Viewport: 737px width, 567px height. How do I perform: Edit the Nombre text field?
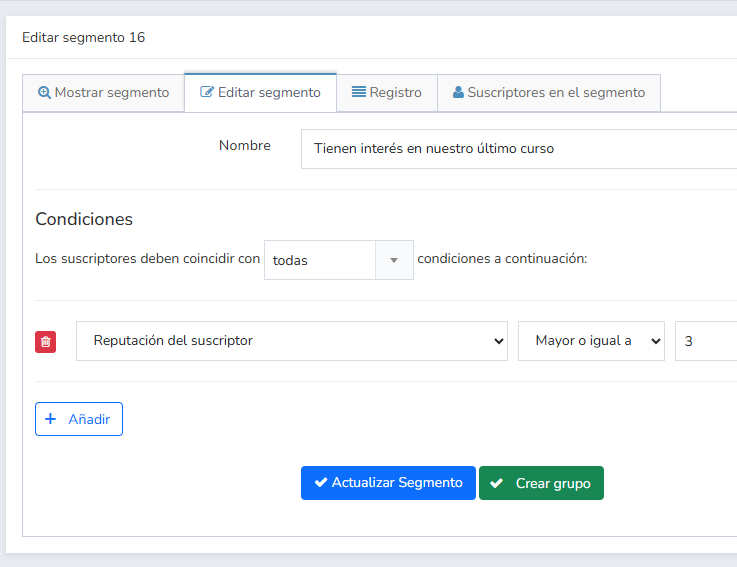[519, 149]
